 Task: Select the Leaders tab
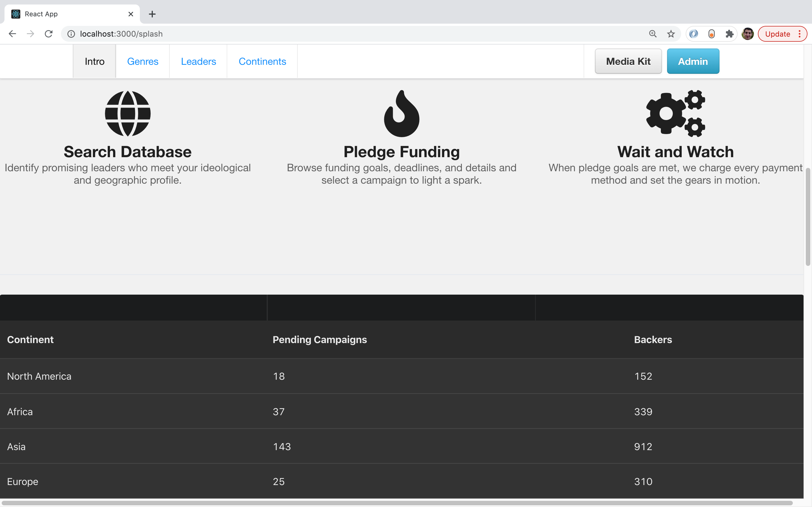pyautogui.click(x=198, y=61)
